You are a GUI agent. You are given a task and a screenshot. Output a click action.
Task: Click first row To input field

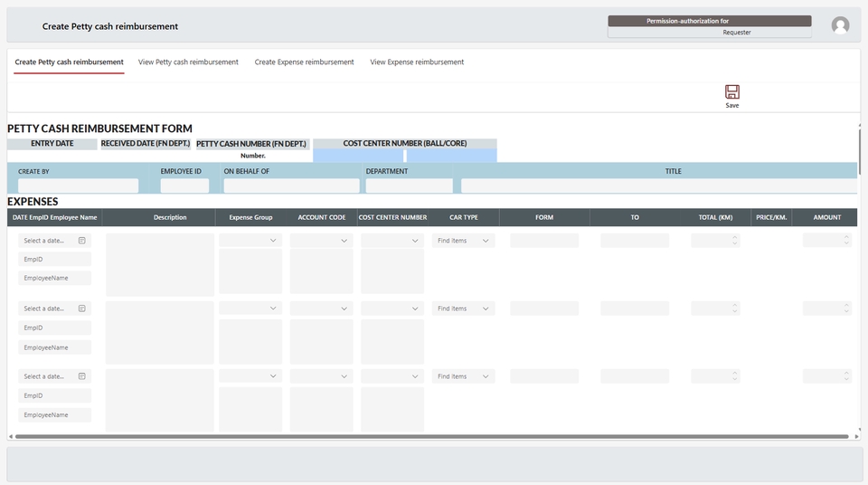pos(635,241)
